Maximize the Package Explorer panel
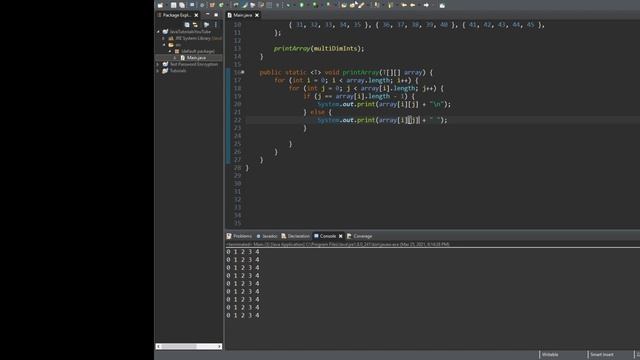Image resolution: width=640 pixels, height=360 pixels. [x=216, y=15]
